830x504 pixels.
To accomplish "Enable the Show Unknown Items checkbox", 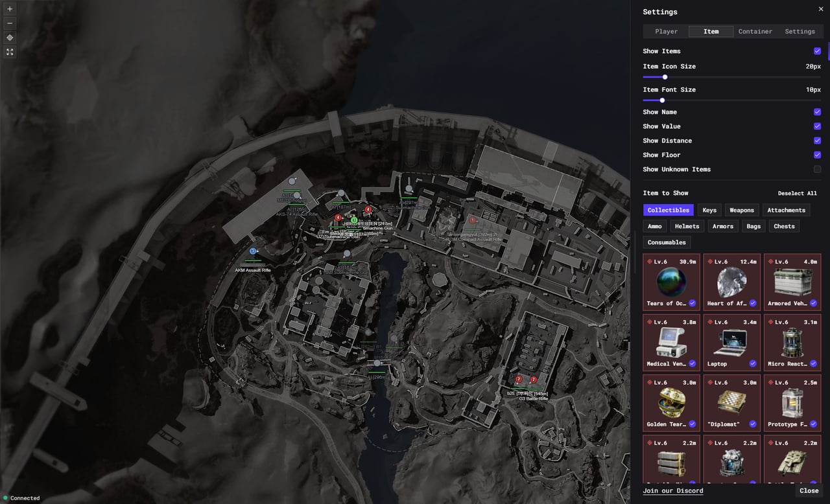I will (817, 169).
